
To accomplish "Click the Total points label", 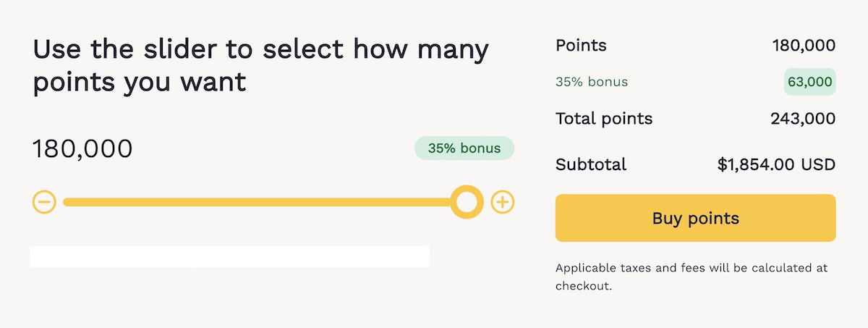I will pos(604,119).
